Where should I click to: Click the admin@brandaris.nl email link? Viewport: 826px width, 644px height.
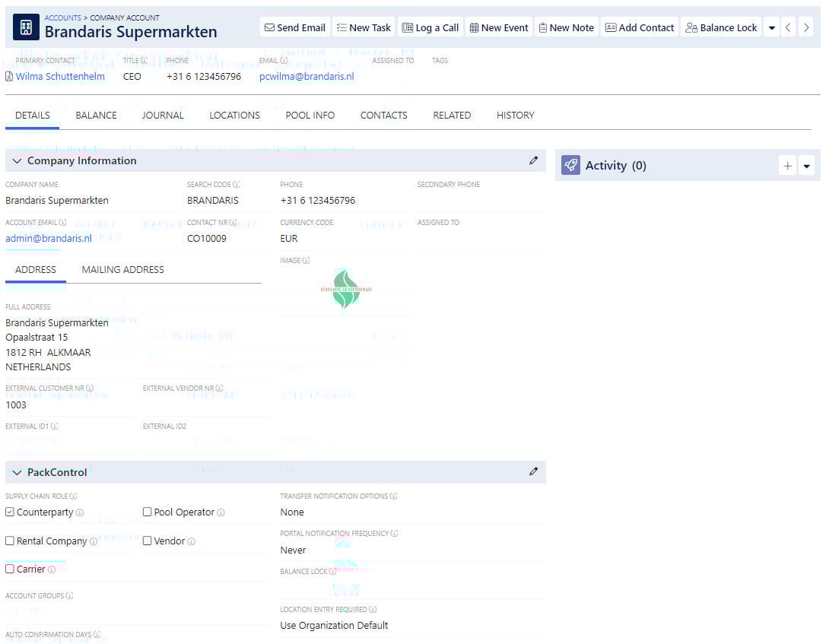pyautogui.click(x=49, y=239)
